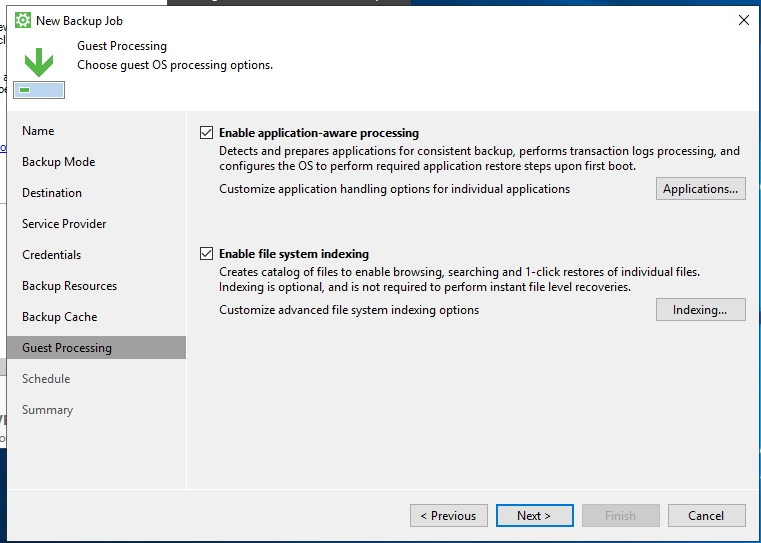761x543 pixels.
Task: Open the Service Provider step
Action: click(64, 224)
